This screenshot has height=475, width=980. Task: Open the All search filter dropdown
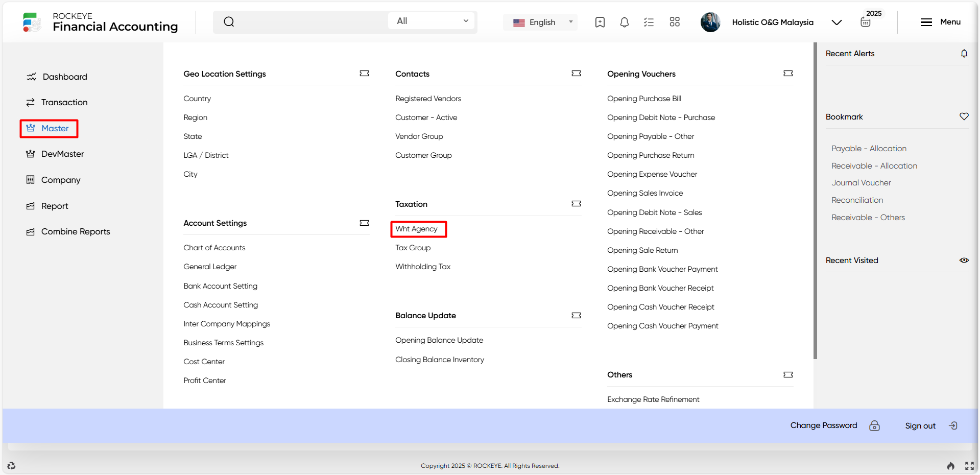[432, 21]
